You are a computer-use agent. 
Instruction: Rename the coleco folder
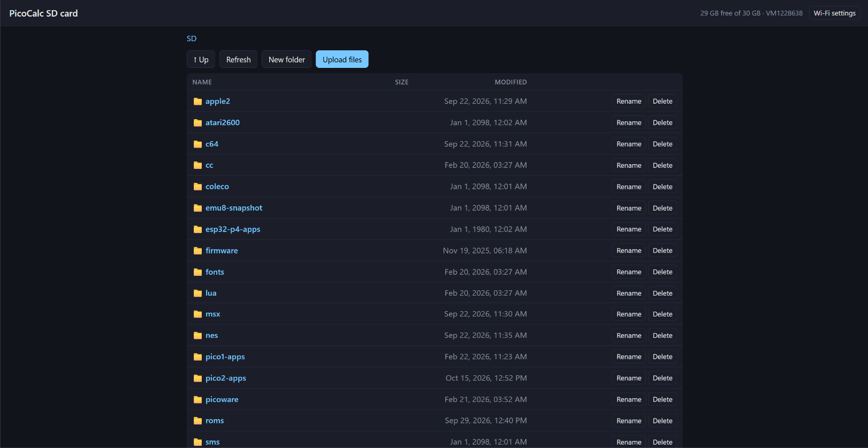click(x=629, y=187)
